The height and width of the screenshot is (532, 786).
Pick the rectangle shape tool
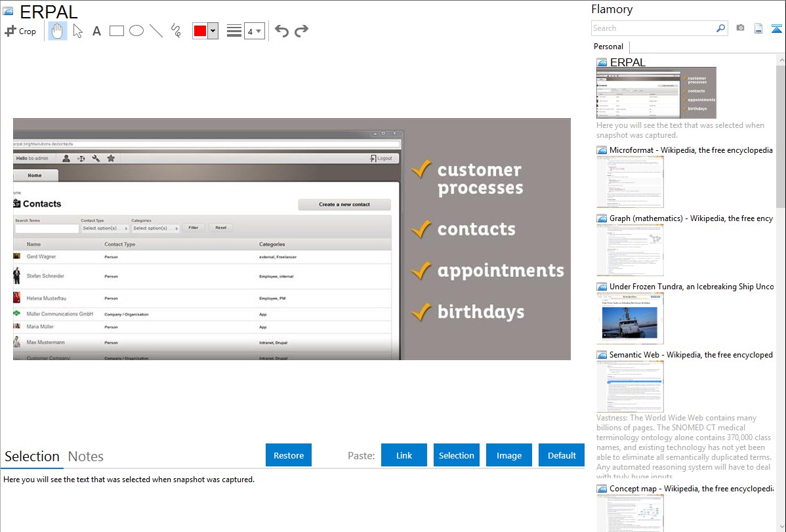[x=117, y=31]
